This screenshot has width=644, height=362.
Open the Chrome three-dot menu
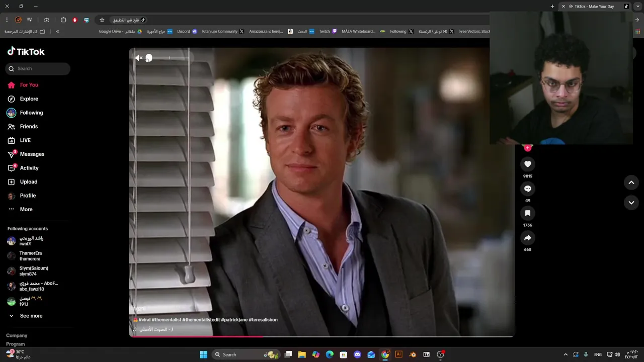[x=7, y=20]
